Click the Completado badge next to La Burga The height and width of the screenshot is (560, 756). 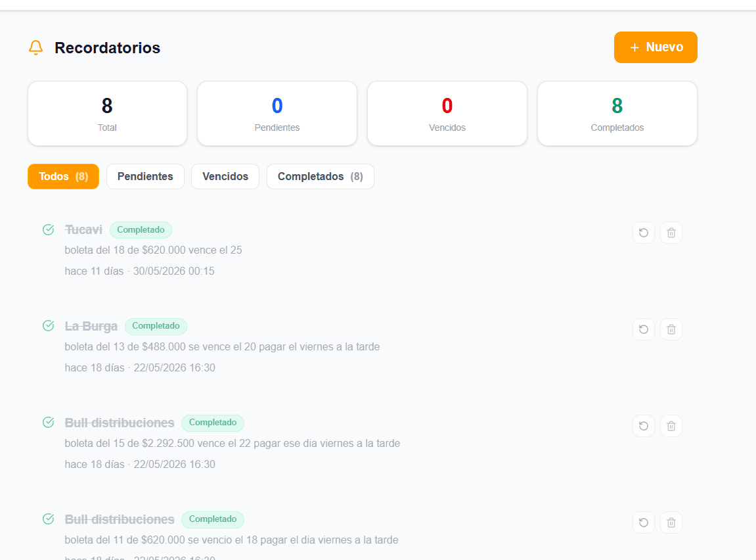click(x=156, y=326)
